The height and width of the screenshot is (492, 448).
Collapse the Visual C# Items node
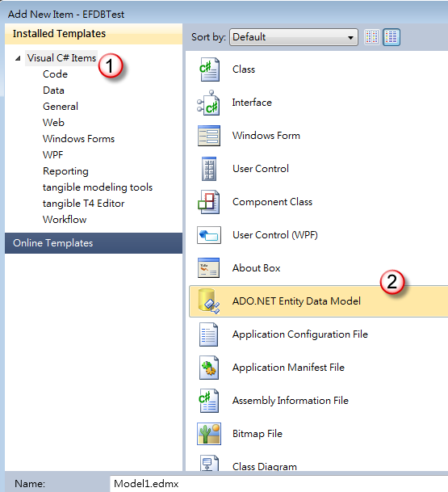[18, 58]
